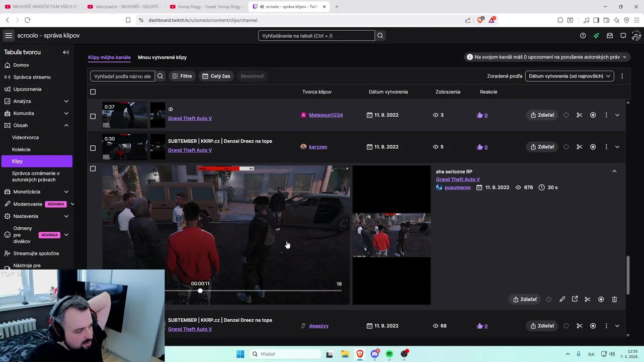
Task: Click the dashboard search input field
Action: pyautogui.click(x=316, y=36)
